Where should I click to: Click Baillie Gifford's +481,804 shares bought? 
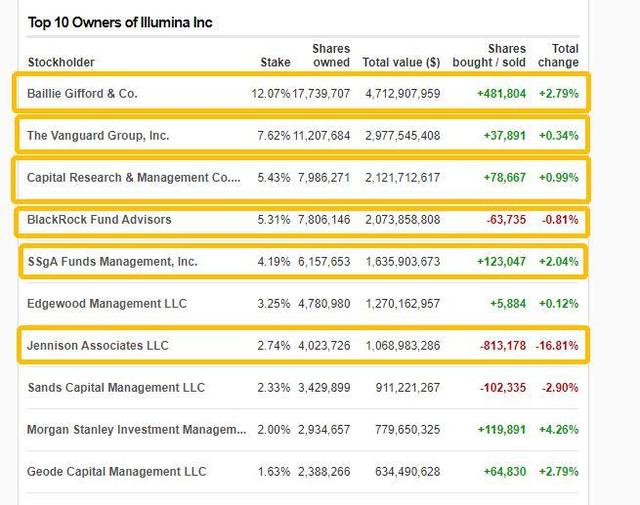pos(502,93)
